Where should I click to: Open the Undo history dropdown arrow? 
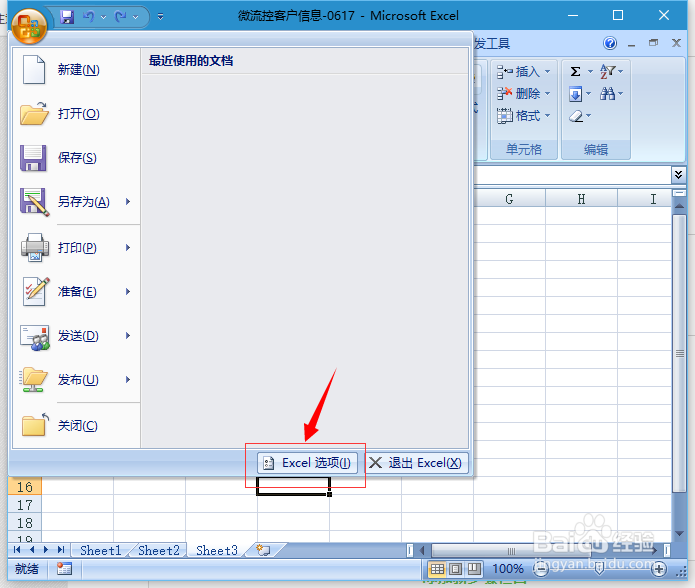103,17
